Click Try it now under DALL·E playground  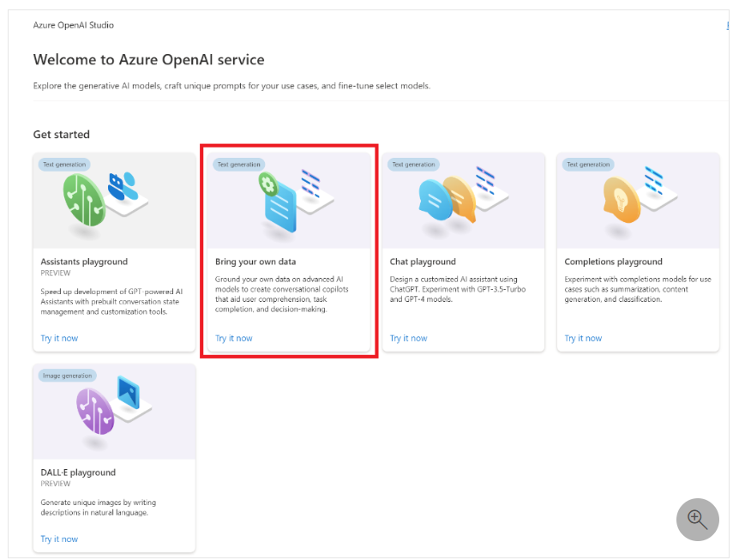(x=59, y=539)
